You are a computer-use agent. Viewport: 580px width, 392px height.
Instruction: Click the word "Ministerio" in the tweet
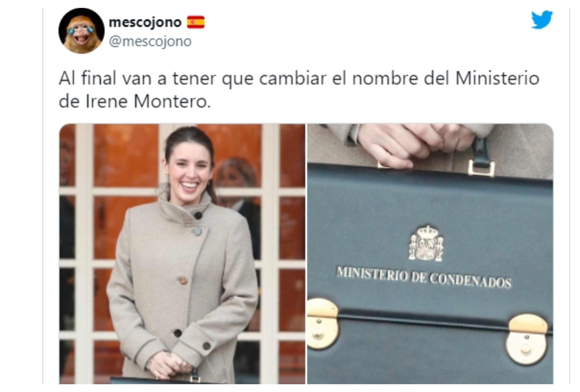[497, 78]
